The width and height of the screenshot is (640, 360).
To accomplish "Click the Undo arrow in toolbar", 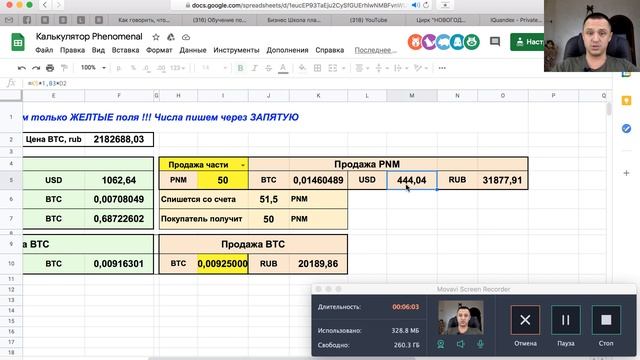I will (x=22, y=68).
